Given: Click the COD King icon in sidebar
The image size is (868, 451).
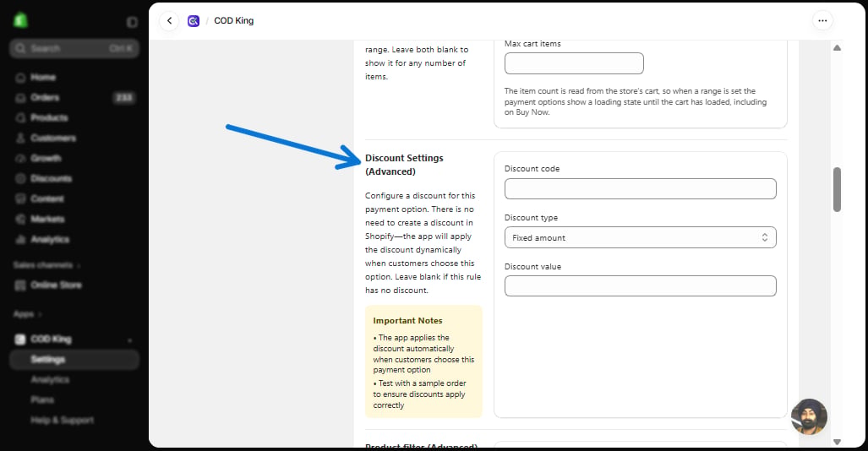Looking at the screenshot, I should (x=20, y=340).
